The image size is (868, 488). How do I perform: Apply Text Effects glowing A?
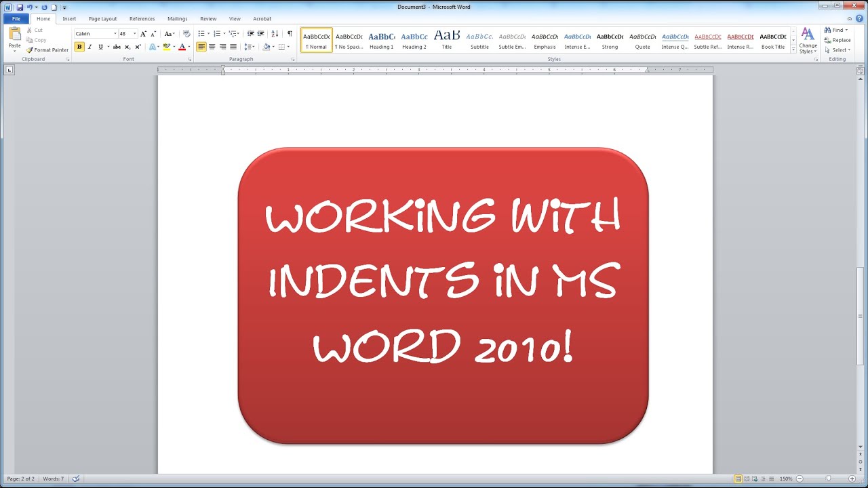tap(153, 47)
